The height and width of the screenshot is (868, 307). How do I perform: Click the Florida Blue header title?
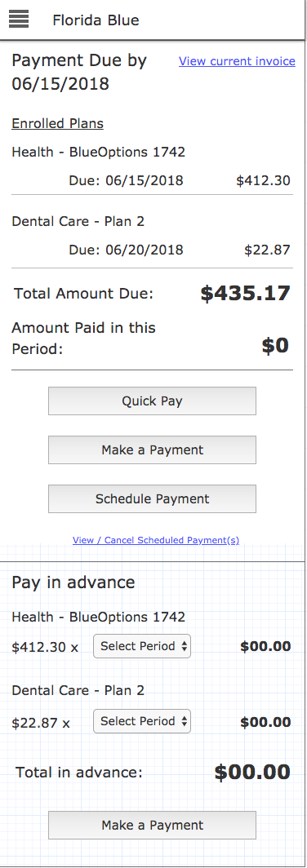(x=96, y=20)
